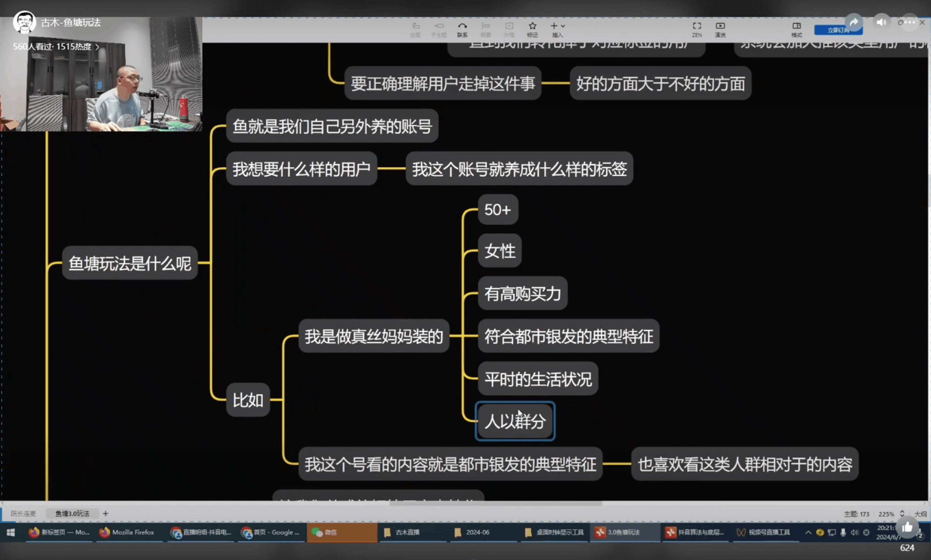Switch to the 院长连麦 sheet tab
Image resolution: width=931 pixels, height=560 pixels.
[x=23, y=513]
